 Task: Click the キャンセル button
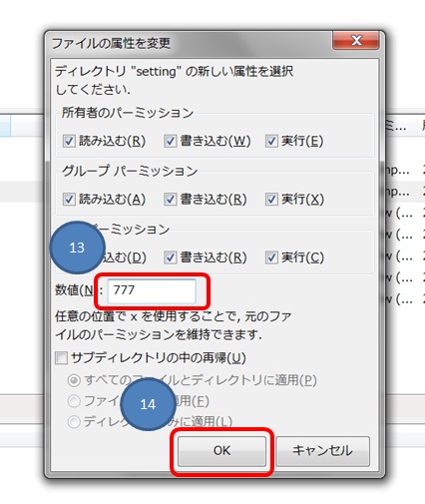pos(322,451)
